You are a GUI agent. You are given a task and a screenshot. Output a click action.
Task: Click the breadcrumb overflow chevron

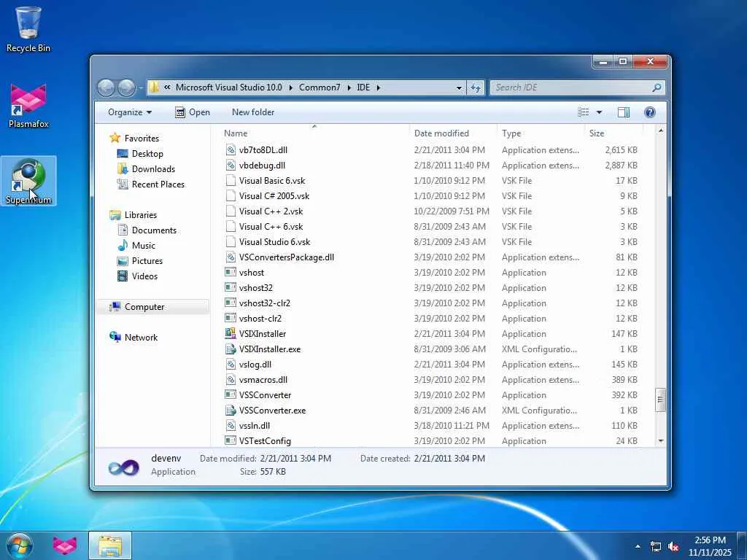pyautogui.click(x=167, y=87)
